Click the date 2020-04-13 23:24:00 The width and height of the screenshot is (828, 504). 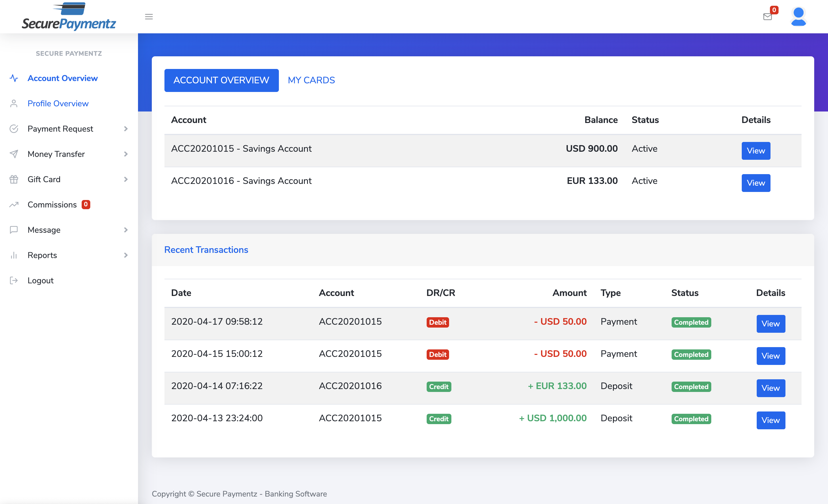coord(217,418)
